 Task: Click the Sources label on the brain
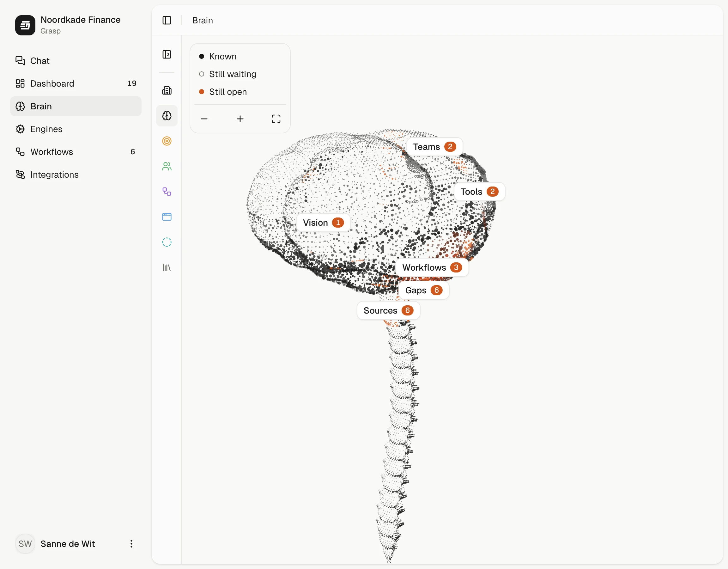click(388, 310)
